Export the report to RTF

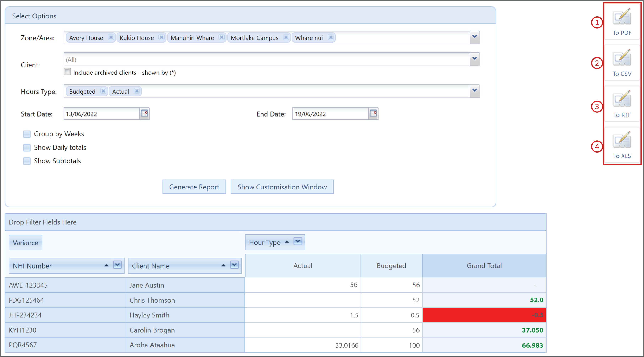(622, 104)
